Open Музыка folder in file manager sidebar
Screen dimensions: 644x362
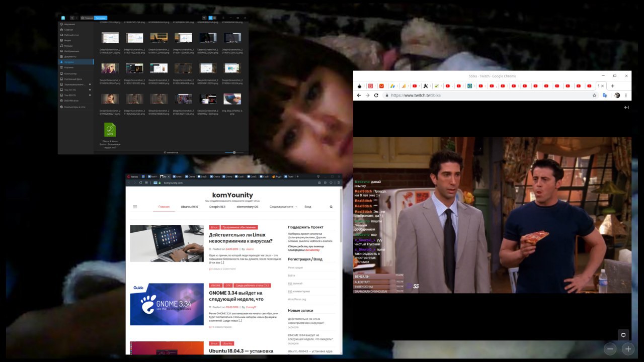click(75, 46)
